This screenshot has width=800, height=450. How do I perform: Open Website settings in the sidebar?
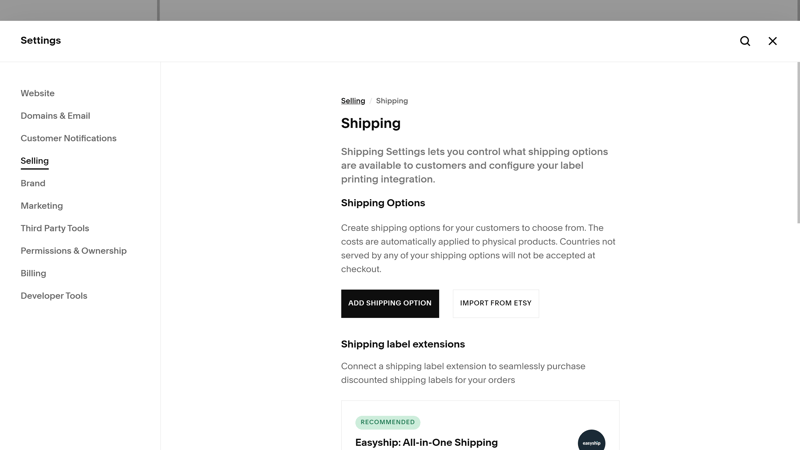pos(37,93)
